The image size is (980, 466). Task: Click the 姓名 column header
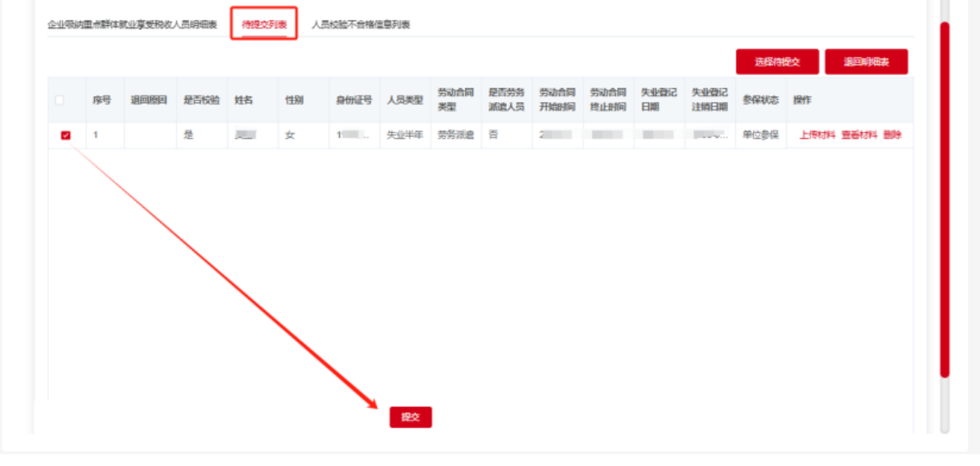243,100
